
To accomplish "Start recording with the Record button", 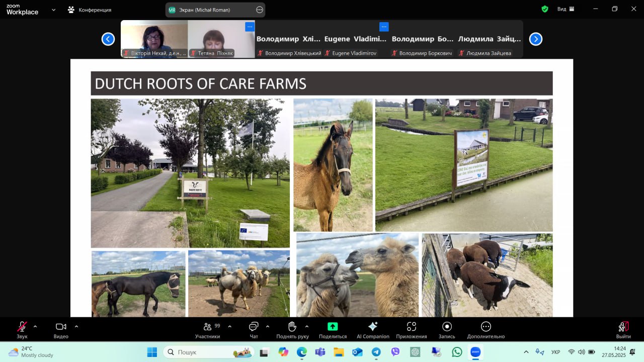I will click(x=447, y=327).
